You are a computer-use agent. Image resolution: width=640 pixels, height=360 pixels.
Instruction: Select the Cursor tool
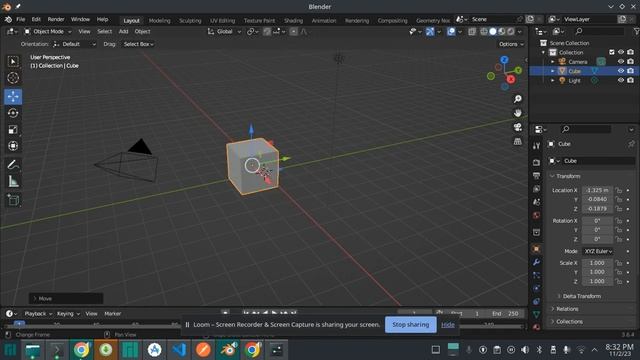coord(13,78)
